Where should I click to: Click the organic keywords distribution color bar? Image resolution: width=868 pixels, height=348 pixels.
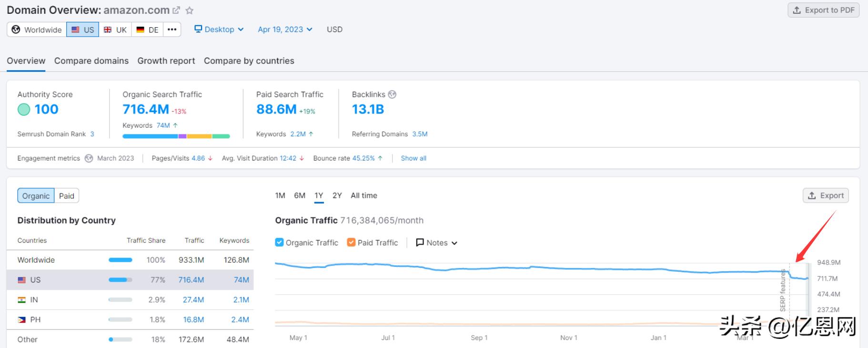[x=176, y=136]
